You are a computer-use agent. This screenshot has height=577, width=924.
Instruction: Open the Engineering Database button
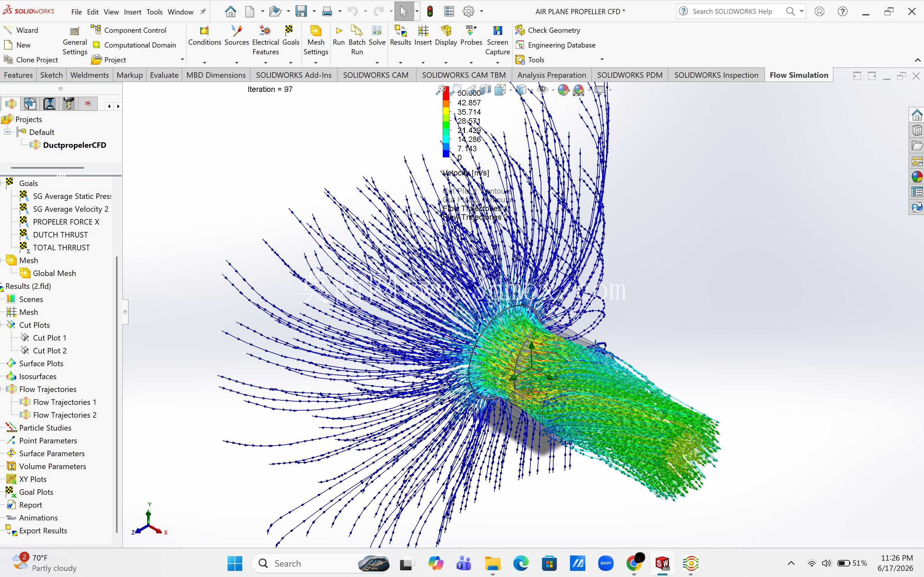coord(555,45)
